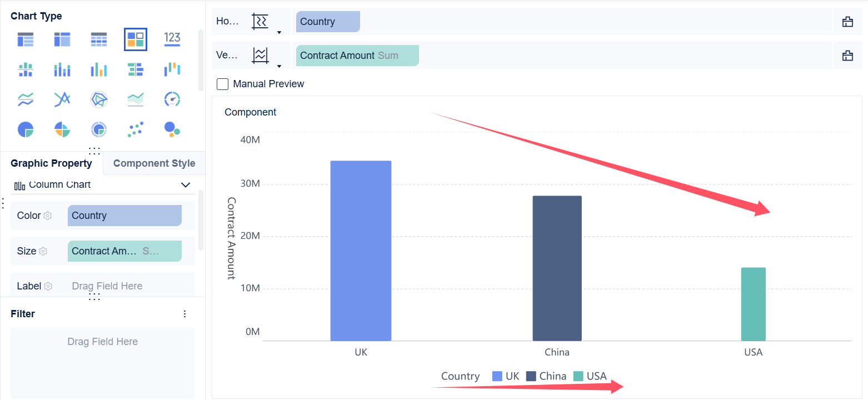This screenshot has height=400, width=868.
Task: Click the Country field on horizontal axis
Action: [328, 22]
